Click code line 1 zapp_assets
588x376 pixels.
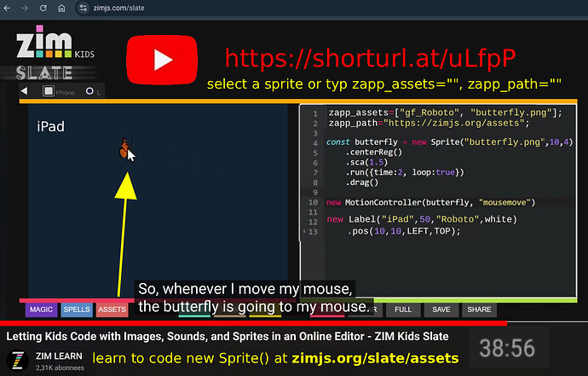(x=445, y=113)
